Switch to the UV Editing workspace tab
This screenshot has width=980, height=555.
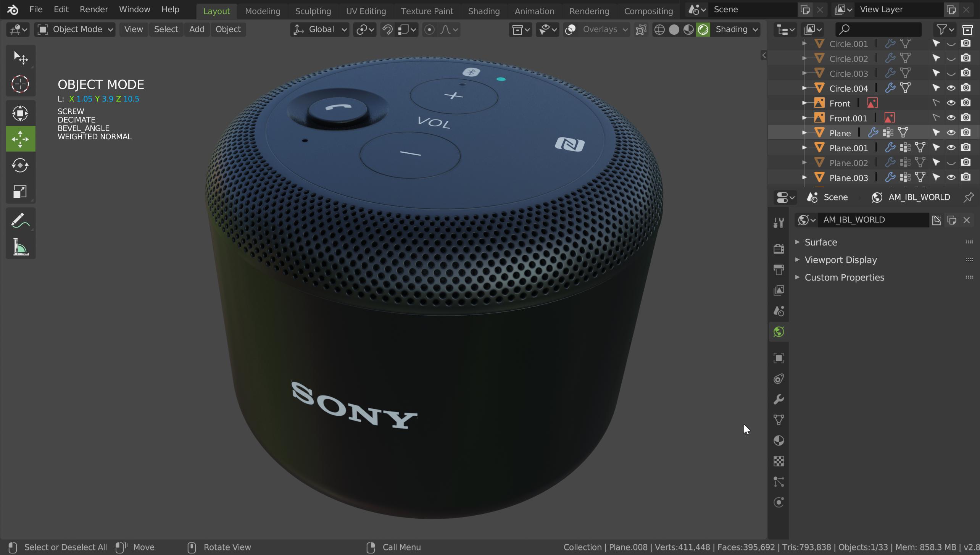point(366,11)
